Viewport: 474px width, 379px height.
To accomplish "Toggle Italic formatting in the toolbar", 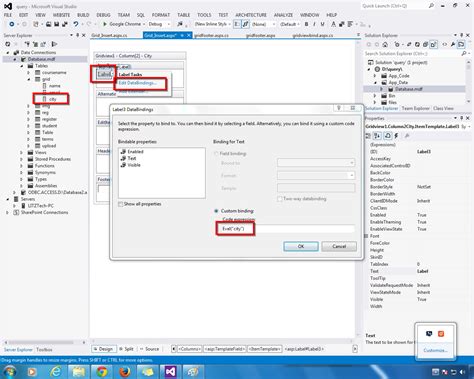I will click(x=314, y=24).
